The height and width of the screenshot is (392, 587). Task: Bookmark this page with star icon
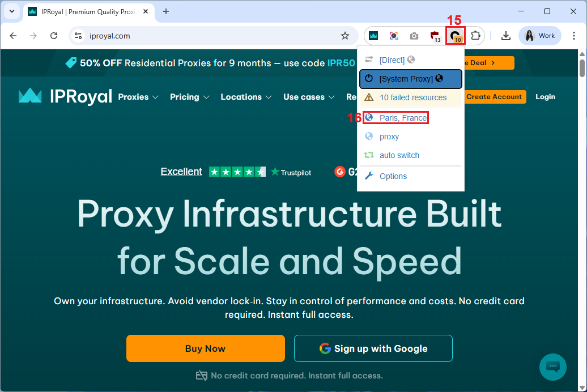pos(345,36)
